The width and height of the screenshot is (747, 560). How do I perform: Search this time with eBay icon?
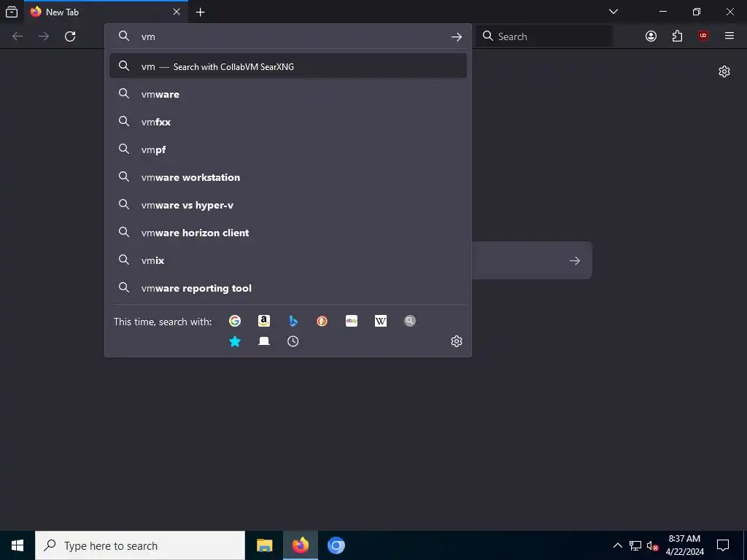(x=352, y=321)
